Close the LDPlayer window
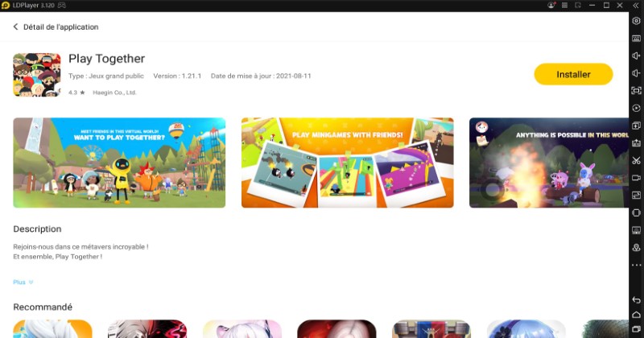The height and width of the screenshot is (338, 644). 620,6
